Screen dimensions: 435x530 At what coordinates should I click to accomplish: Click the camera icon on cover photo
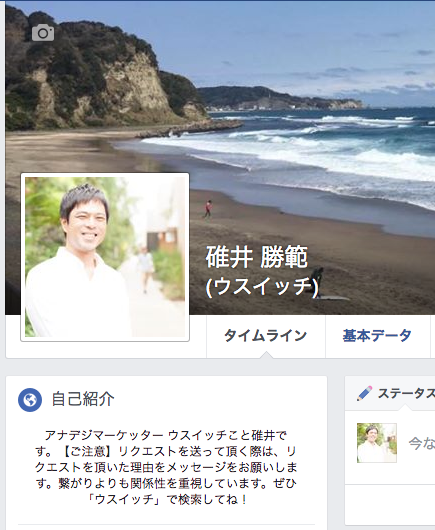[x=43, y=33]
